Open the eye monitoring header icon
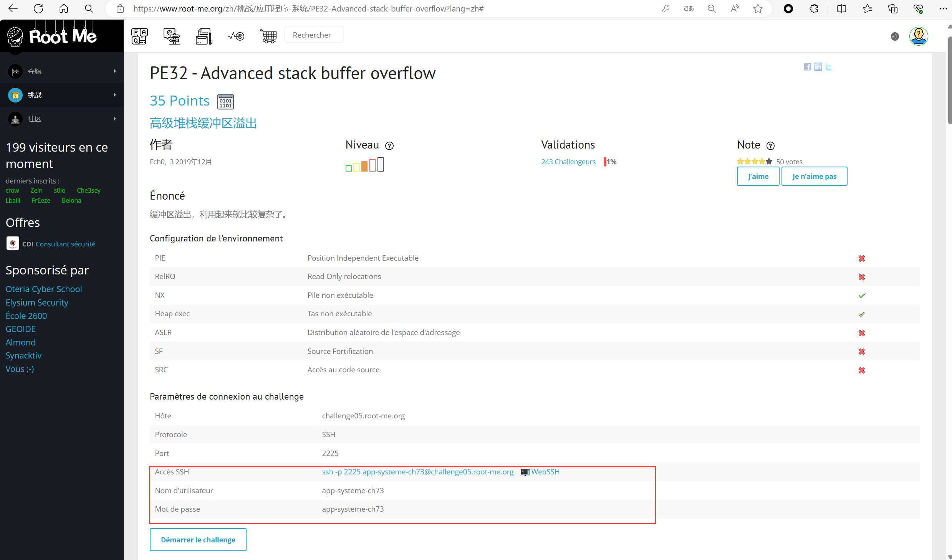The height and width of the screenshot is (560, 952). 236,36
